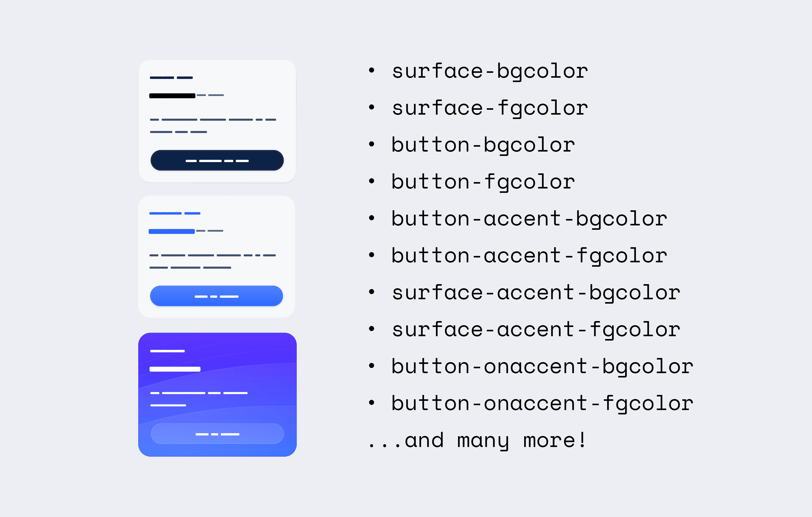Screen dimensions: 812x517
Task: Click the black heading bar in top card
Action: pos(172,96)
